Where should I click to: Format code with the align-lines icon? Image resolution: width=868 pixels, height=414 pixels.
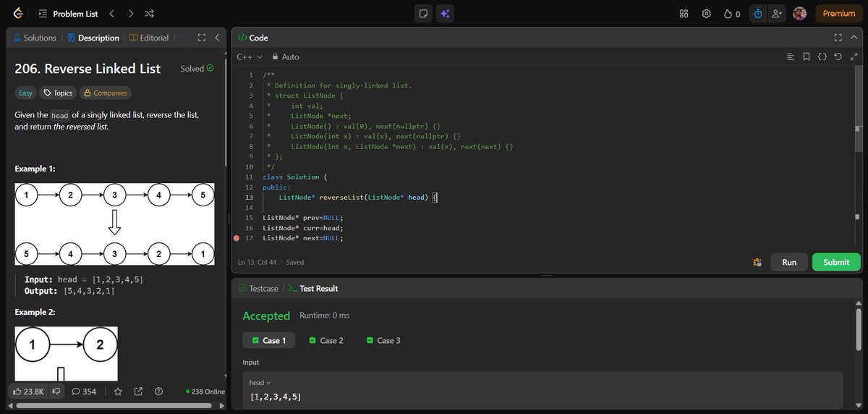[x=791, y=56]
